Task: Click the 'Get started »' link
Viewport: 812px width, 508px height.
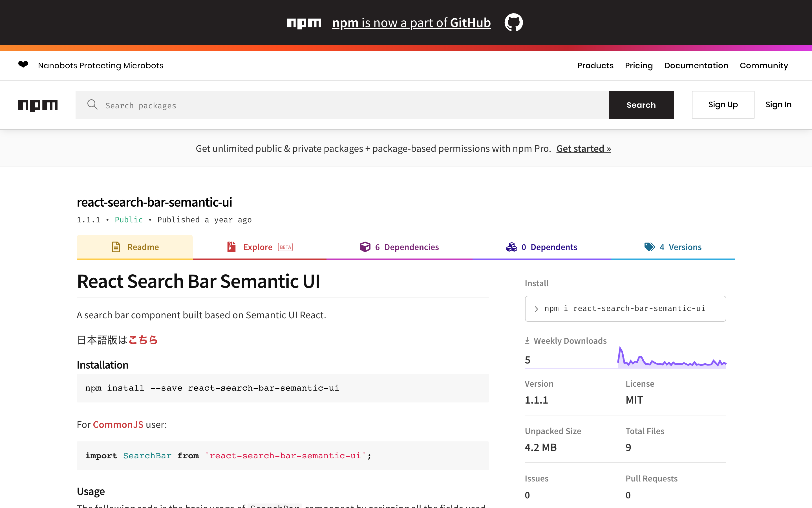Action: 584,148
